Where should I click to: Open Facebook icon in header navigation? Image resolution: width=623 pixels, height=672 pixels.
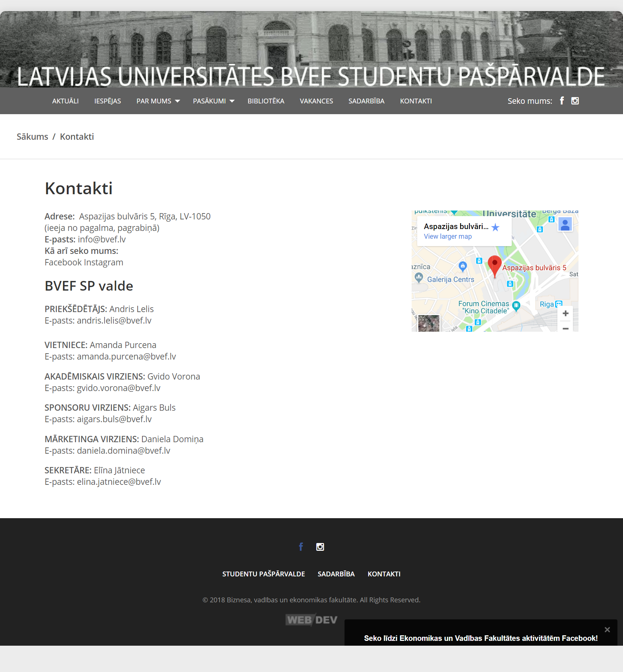(562, 101)
